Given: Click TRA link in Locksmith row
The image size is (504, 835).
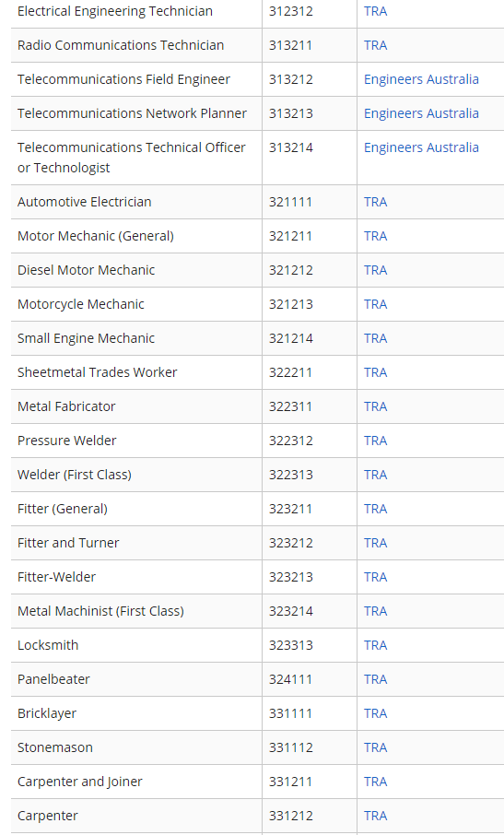Looking at the screenshot, I should 375,645.
